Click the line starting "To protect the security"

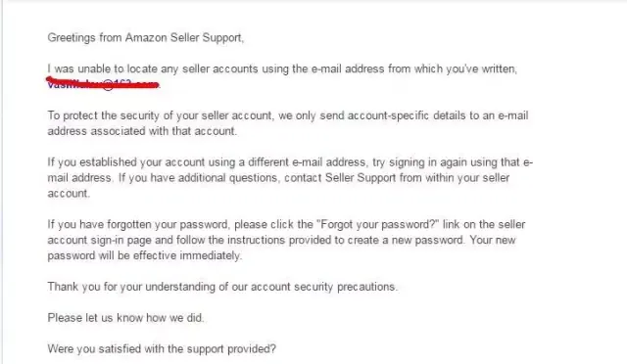[288, 115]
